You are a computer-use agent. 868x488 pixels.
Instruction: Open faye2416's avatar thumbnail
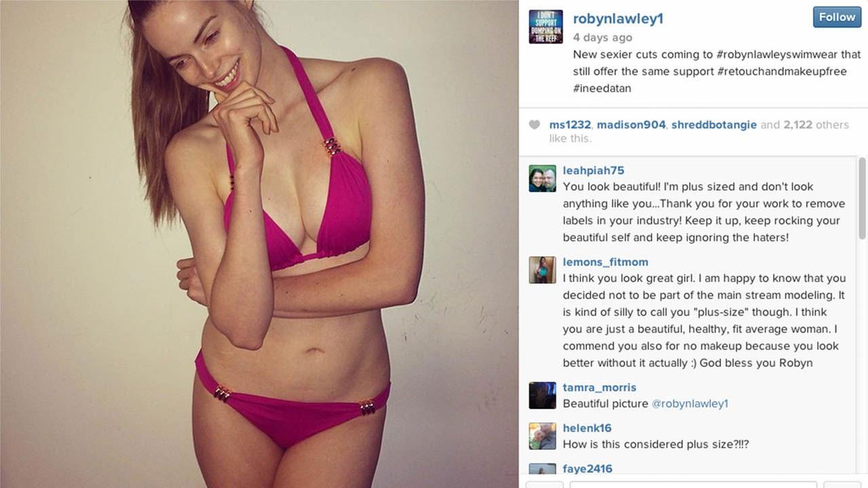pos(542,469)
